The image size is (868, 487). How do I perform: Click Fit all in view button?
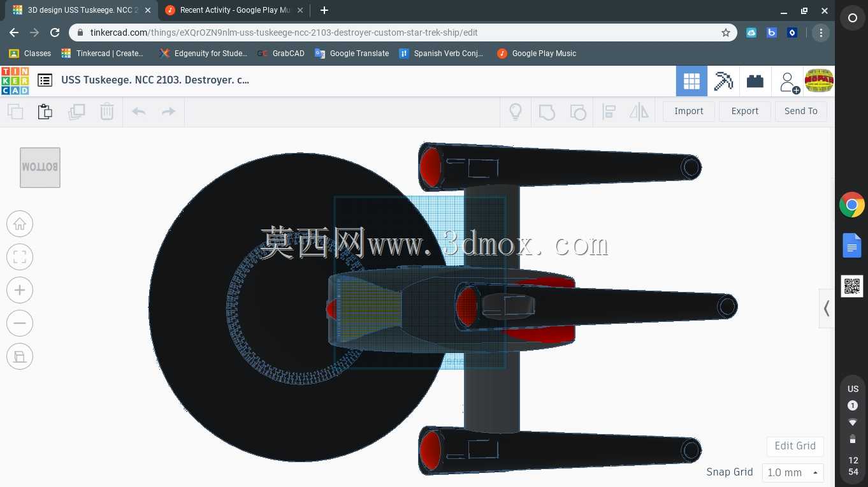[20, 257]
